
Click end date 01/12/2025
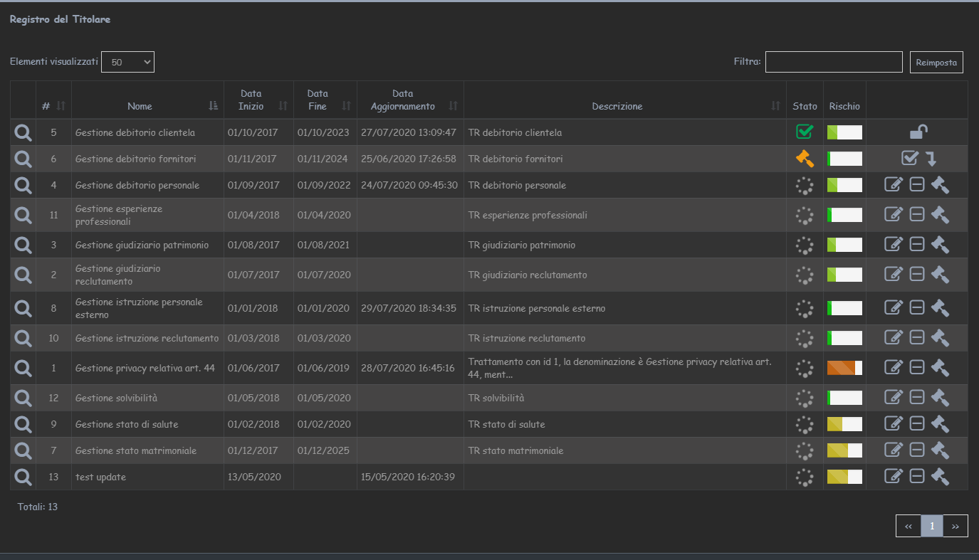point(324,450)
